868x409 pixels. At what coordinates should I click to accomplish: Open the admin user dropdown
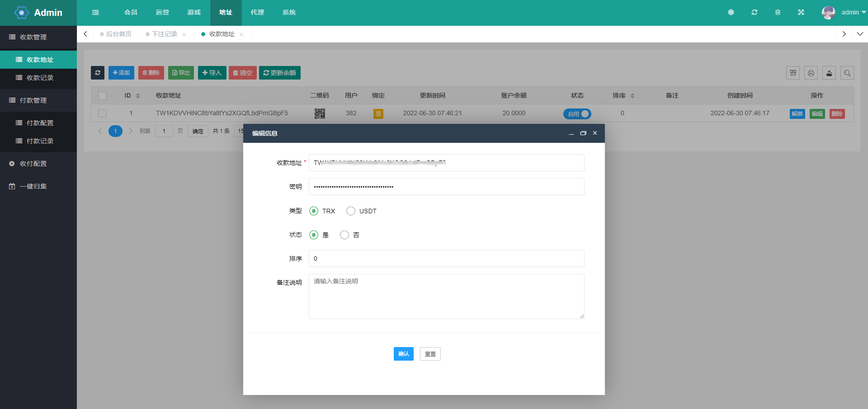tap(844, 13)
